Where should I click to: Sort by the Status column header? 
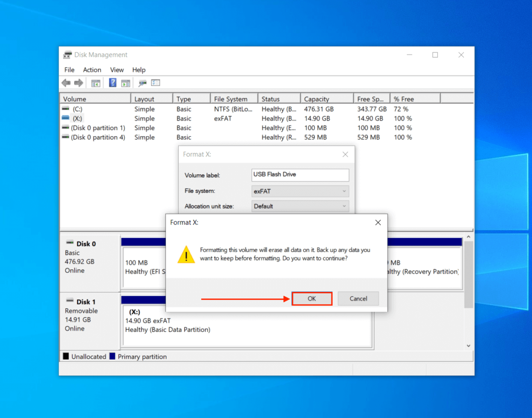pos(279,99)
